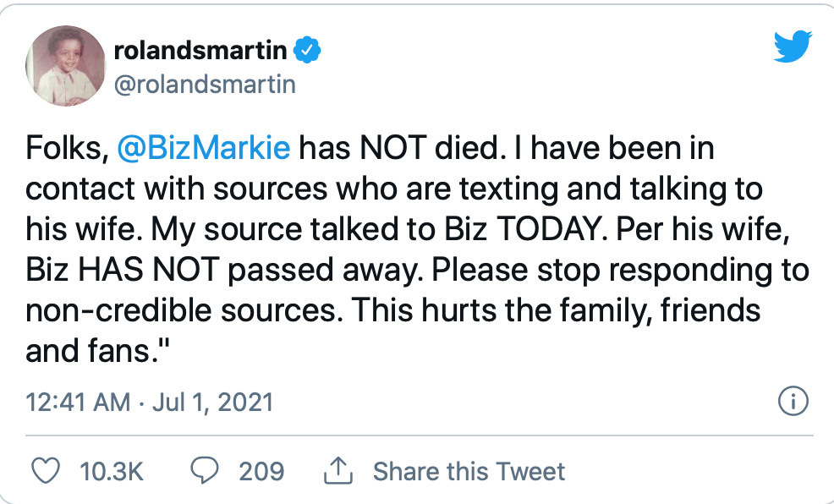Image resolution: width=834 pixels, height=504 pixels.
Task: Click the Jul 1, 2021 date
Action: tap(212, 401)
